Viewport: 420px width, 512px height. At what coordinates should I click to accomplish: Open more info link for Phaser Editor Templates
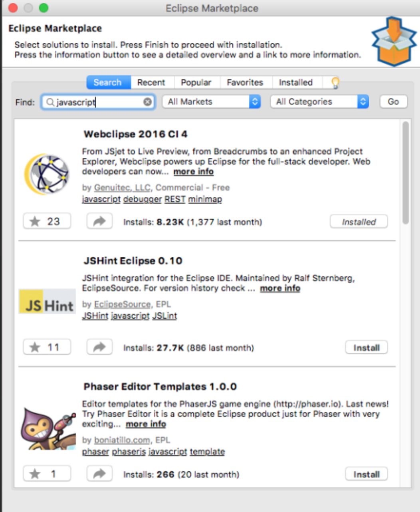(x=146, y=424)
